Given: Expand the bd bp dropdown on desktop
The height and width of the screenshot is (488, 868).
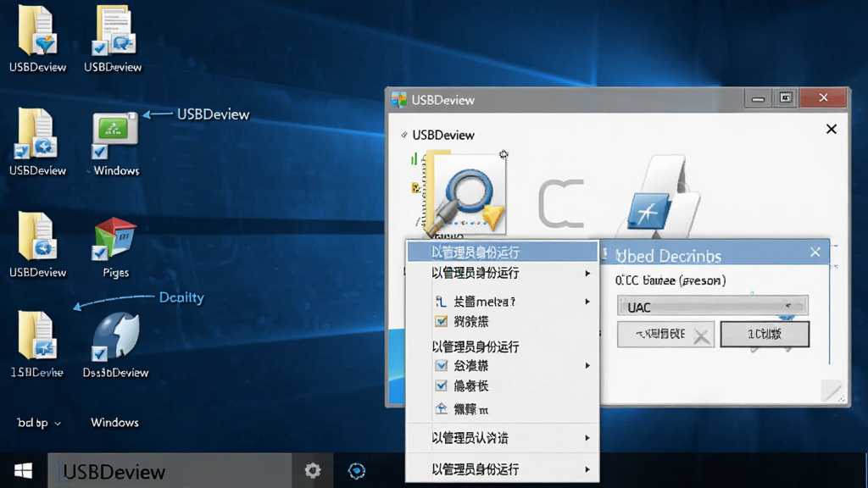Looking at the screenshot, I should click(58, 424).
